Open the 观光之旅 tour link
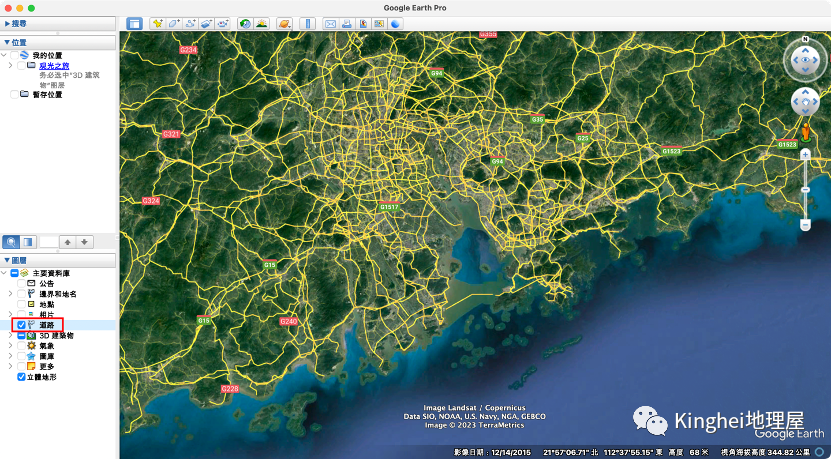832x460 pixels. click(x=54, y=65)
